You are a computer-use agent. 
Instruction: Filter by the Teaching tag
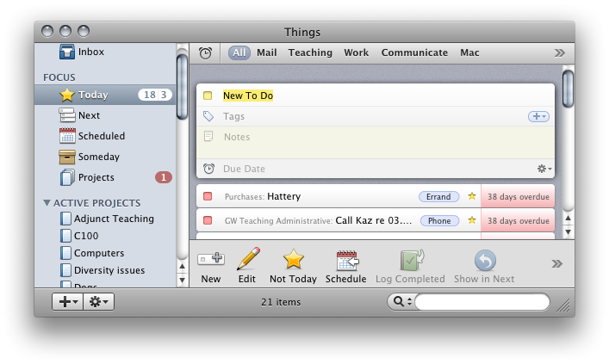click(310, 52)
